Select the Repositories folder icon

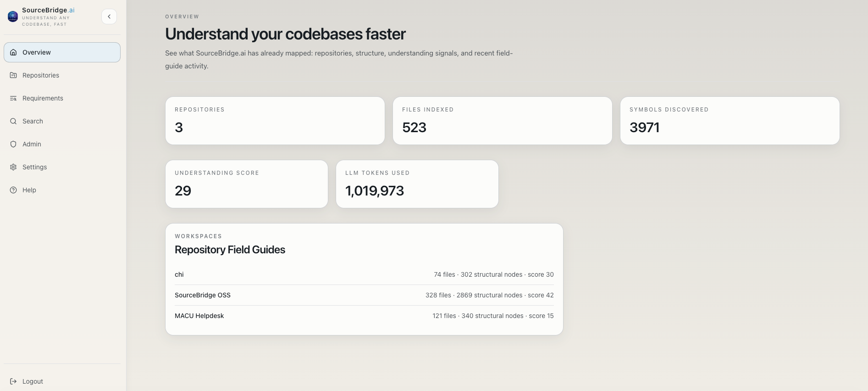click(13, 75)
